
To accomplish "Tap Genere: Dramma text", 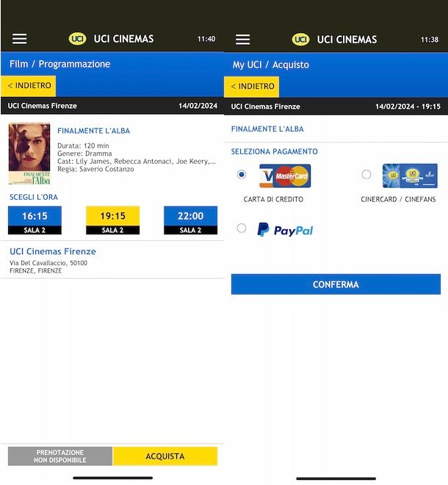I will (x=84, y=154).
